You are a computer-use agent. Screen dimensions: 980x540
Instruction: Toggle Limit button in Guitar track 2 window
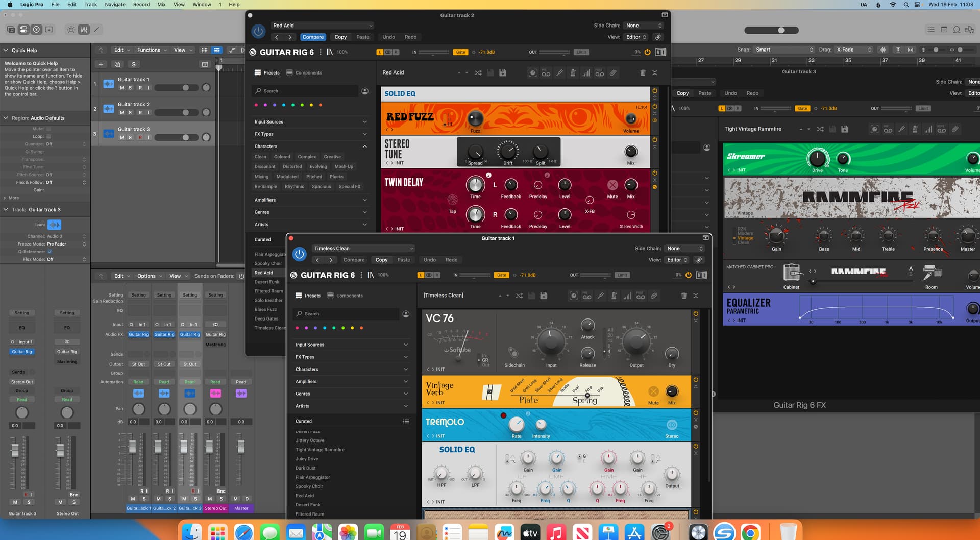581,52
